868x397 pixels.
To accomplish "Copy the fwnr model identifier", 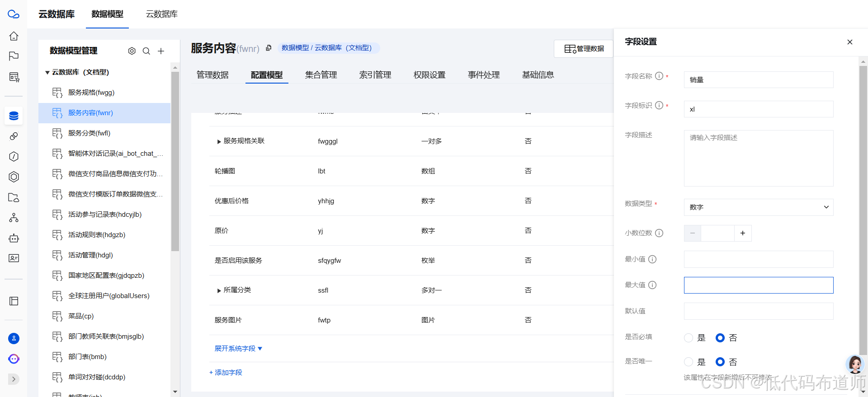I will [x=269, y=48].
